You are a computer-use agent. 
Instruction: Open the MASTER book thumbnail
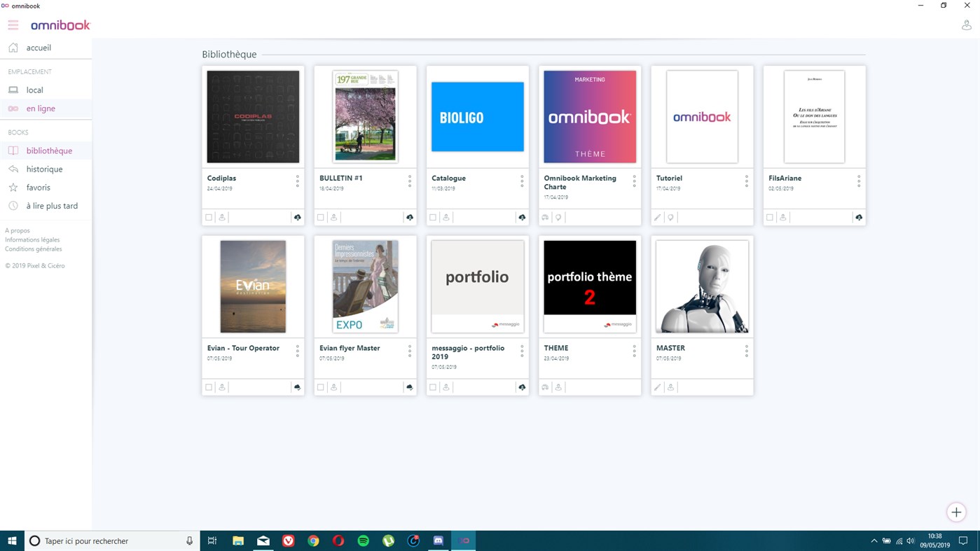point(701,286)
